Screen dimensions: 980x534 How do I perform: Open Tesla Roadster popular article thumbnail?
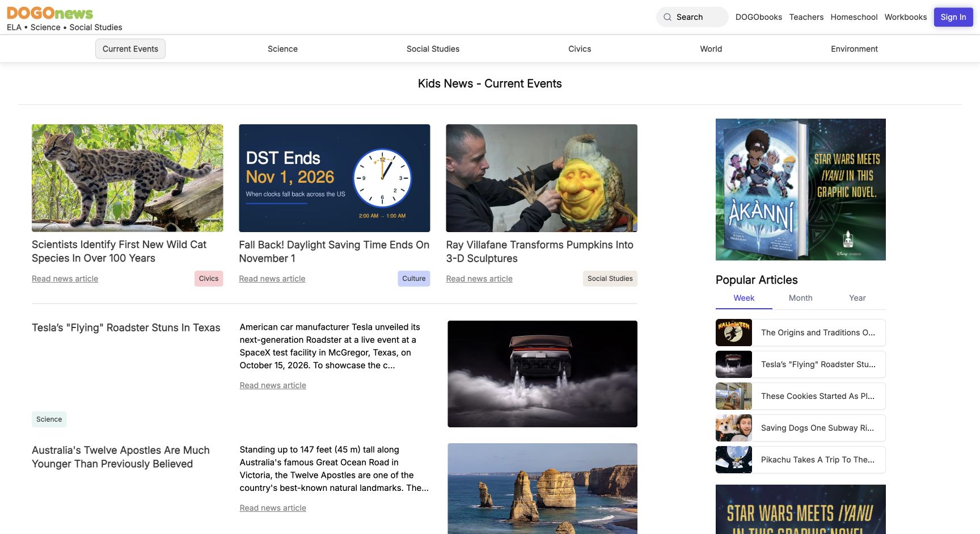(x=734, y=364)
